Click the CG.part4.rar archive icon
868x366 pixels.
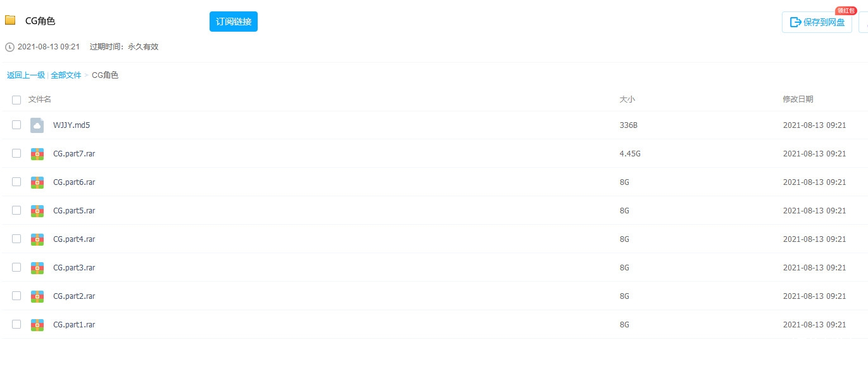point(37,239)
